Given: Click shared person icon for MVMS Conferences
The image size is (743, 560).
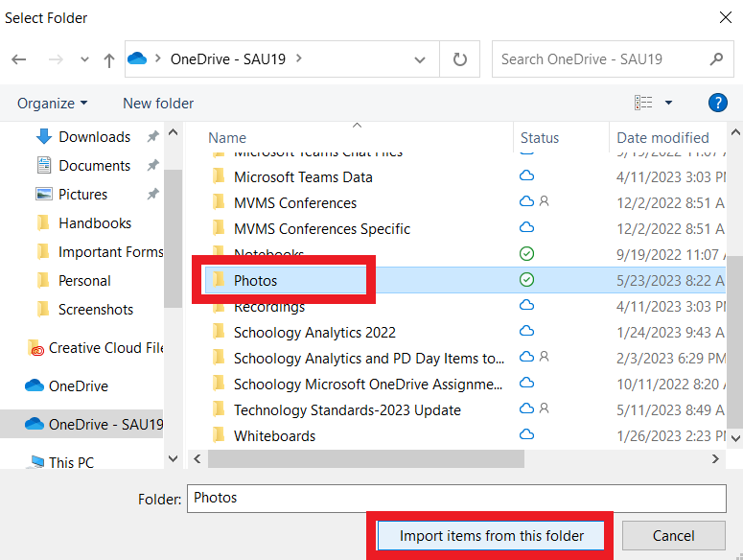Looking at the screenshot, I should tap(544, 201).
